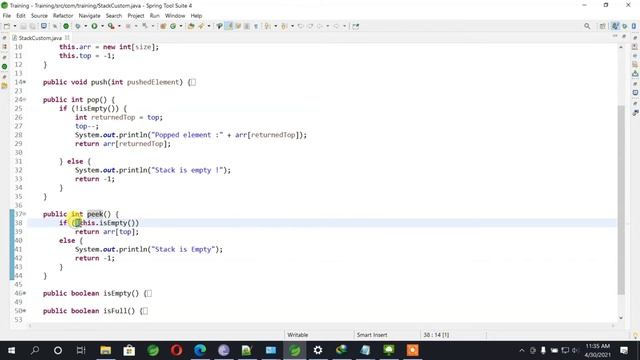This screenshot has width=640, height=360.
Task: Click the Debug bug toolbar icon
Action: 78,26
